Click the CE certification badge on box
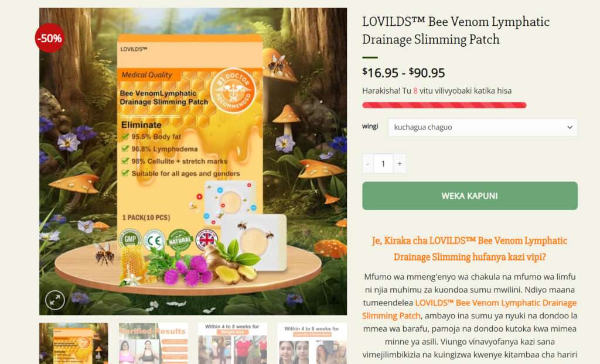 154,240
